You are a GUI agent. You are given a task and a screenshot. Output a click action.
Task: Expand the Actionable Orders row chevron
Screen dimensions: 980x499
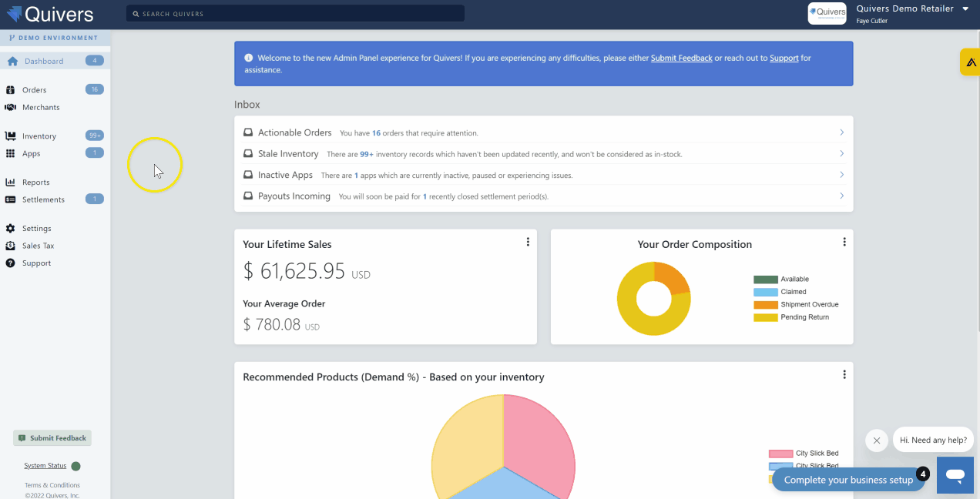[842, 132]
